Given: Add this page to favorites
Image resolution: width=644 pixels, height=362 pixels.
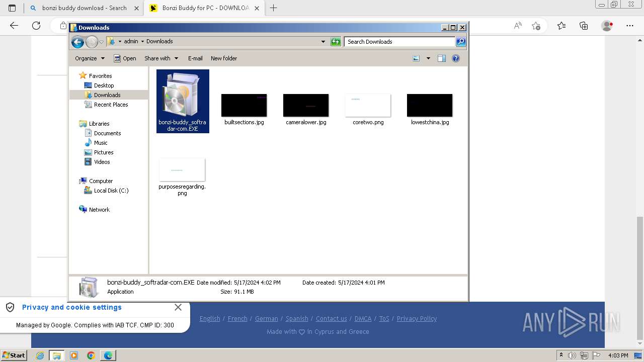Looking at the screenshot, I should pos(536,26).
